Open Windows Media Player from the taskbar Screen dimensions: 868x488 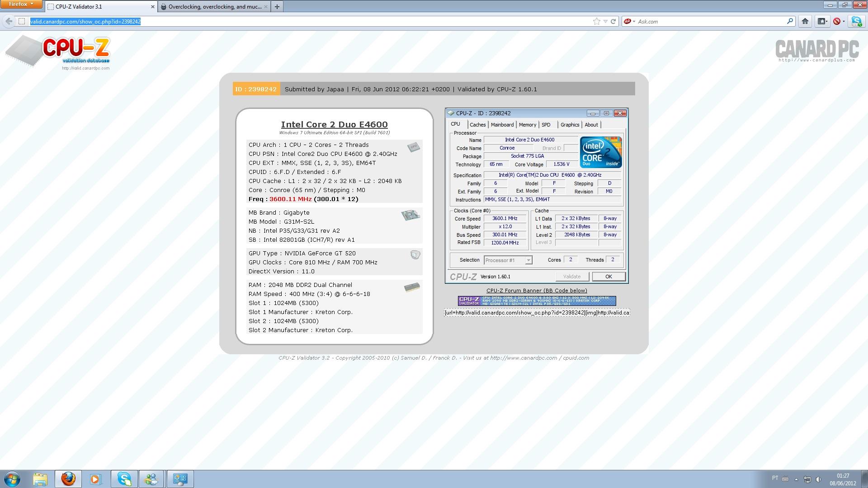(96, 479)
